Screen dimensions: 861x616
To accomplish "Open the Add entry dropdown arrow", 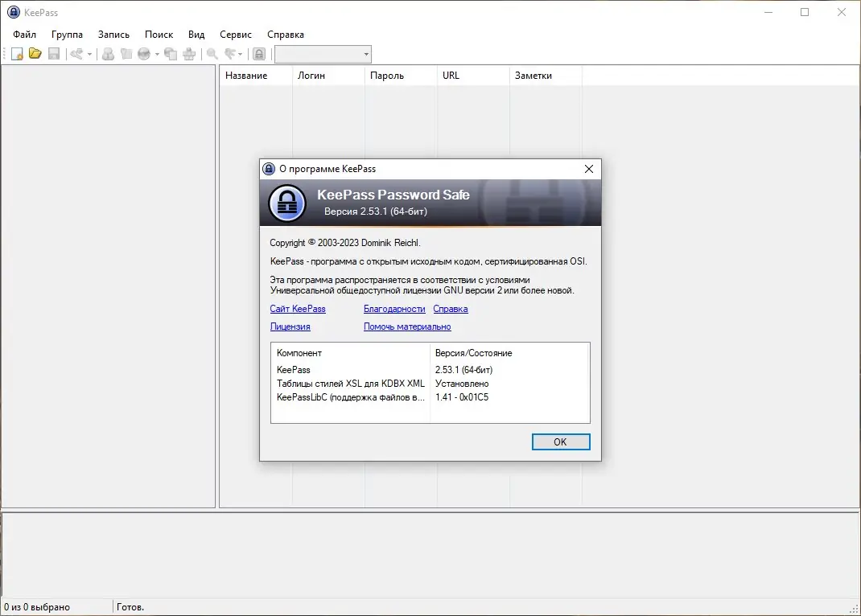I will [x=89, y=54].
